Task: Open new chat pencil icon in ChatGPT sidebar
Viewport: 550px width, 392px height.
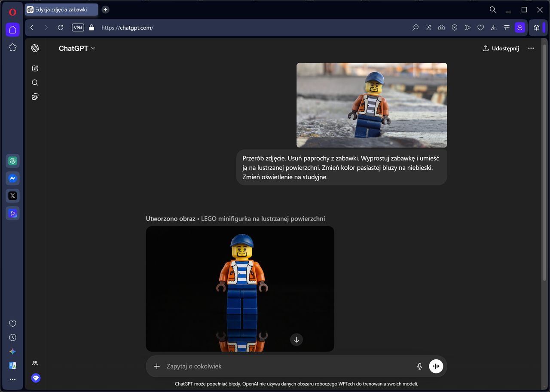Action: coord(35,68)
